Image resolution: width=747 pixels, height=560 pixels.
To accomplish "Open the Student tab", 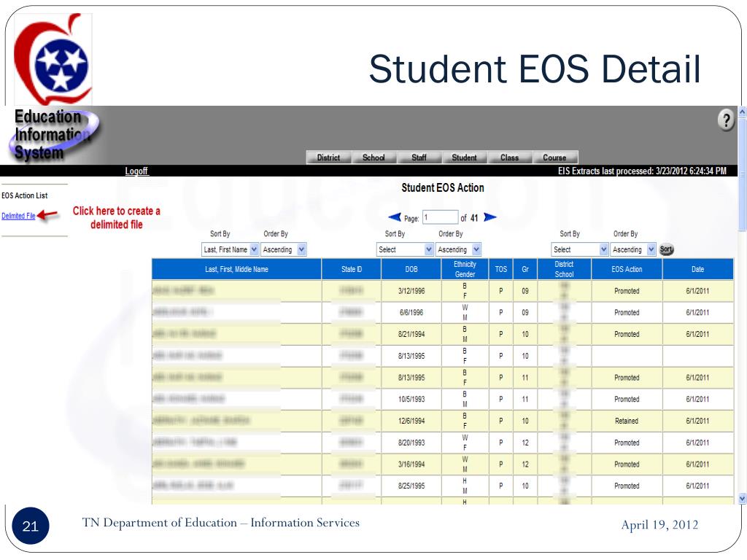I will (464, 157).
